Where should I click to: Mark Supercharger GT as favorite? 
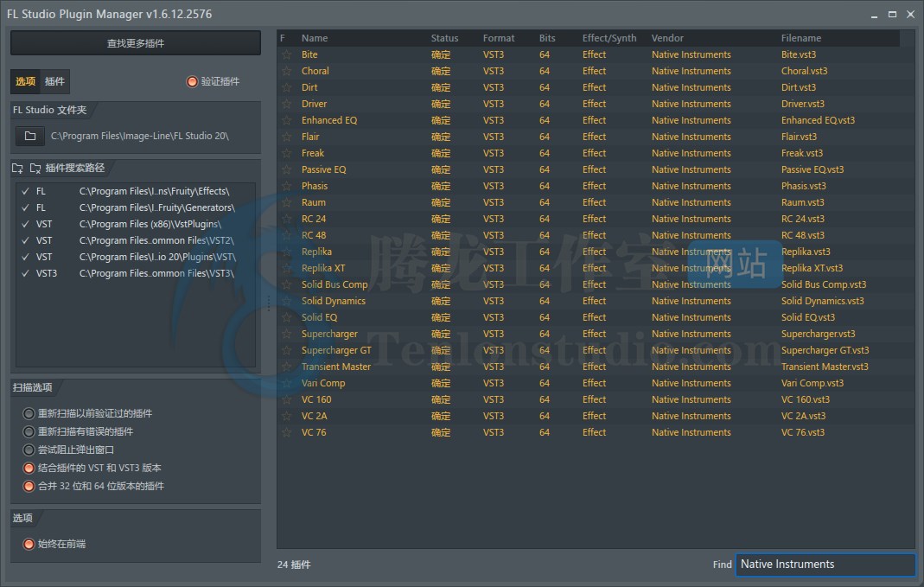pos(286,350)
